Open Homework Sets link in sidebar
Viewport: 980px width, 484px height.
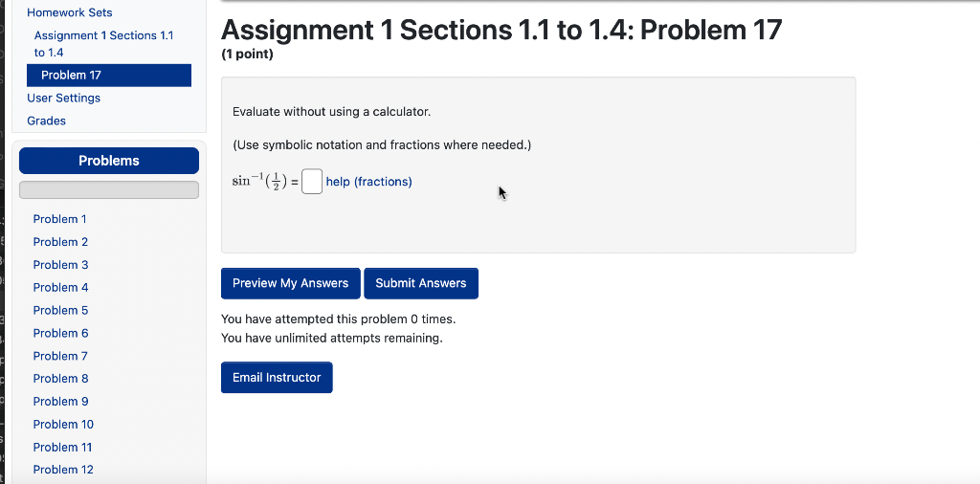[x=69, y=12]
